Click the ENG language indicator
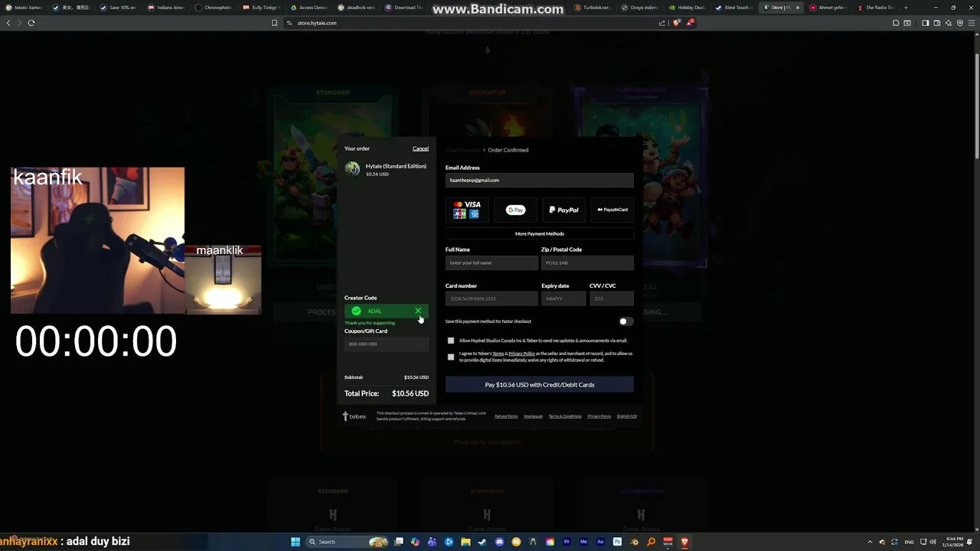 pyautogui.click(x=909, y=542)
